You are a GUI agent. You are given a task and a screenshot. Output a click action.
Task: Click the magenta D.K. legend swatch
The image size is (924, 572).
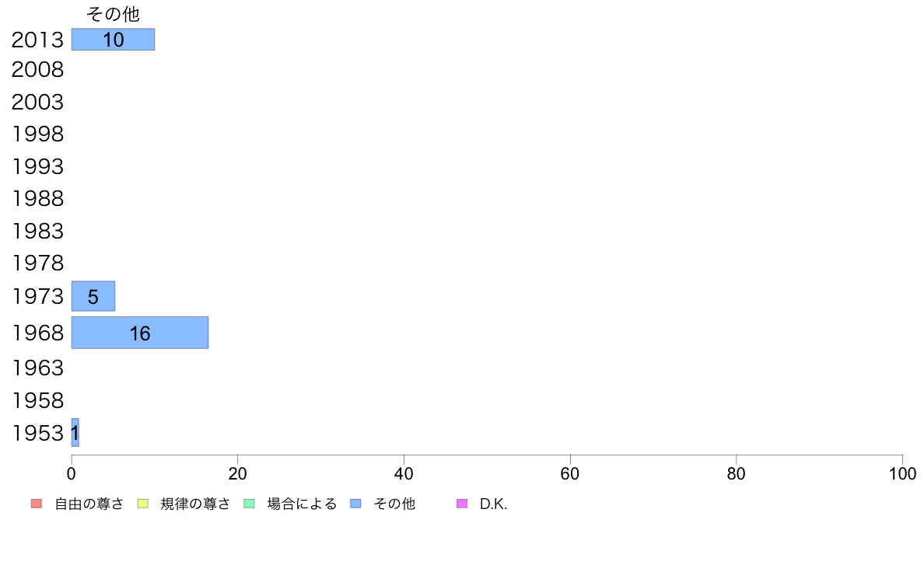pos(462,504)
